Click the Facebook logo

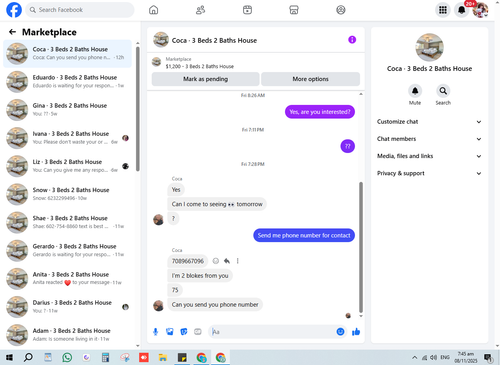(14, 10)
